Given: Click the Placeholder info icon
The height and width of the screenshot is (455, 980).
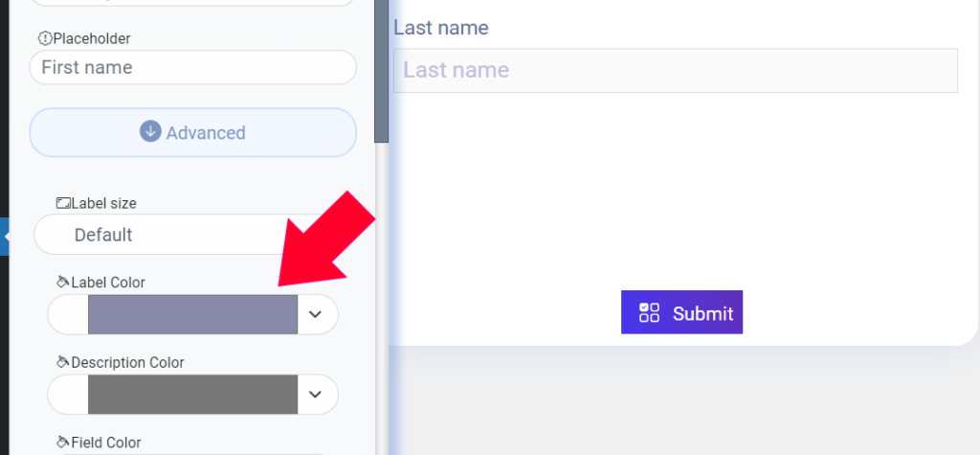Looking at the screenshot, I should tap(46, 39).
